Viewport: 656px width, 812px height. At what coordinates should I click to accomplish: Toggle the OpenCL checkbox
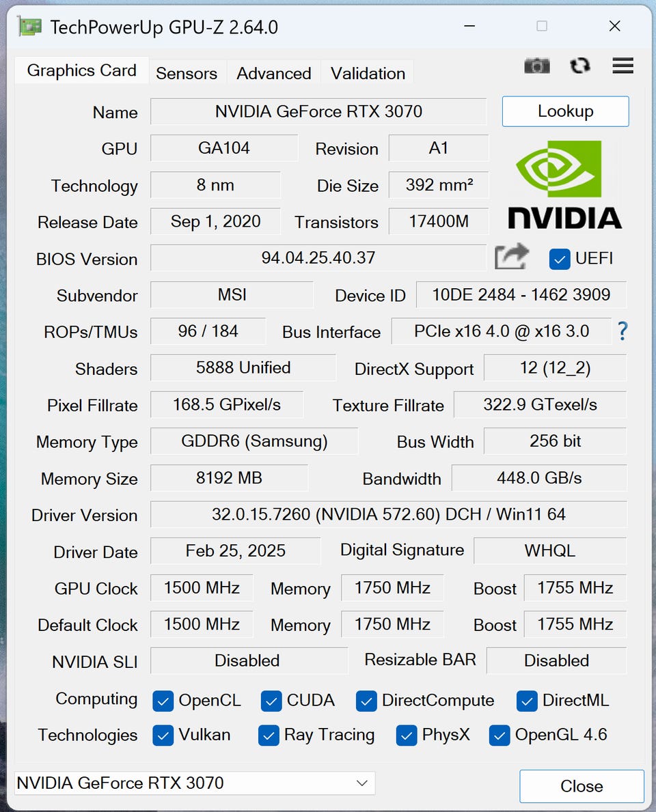pos(163,701)
